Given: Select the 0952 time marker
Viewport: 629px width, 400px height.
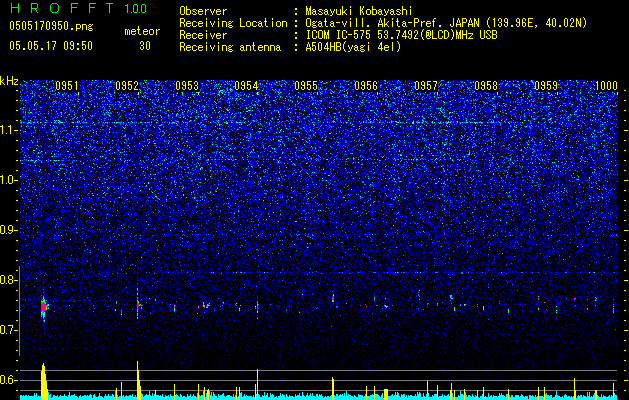Looking at the screenshot, I should pyautogui.click(x=127, y=86).
